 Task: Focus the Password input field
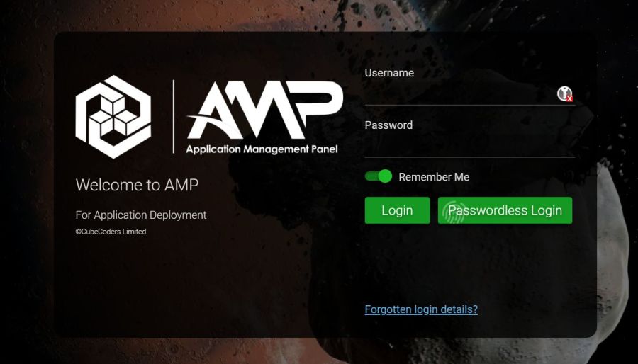pyautogui.click(x=470, y=147)
